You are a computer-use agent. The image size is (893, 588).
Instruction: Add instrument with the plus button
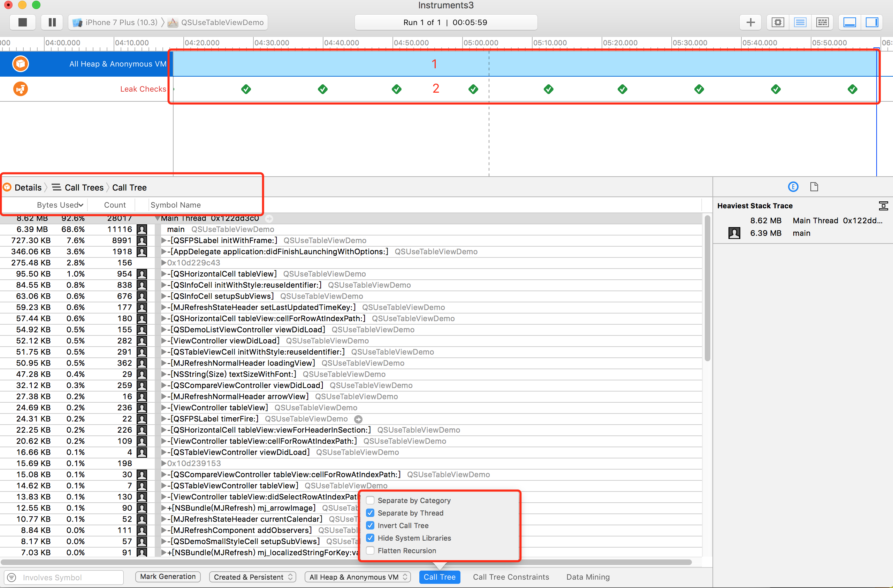click(750, 23)
